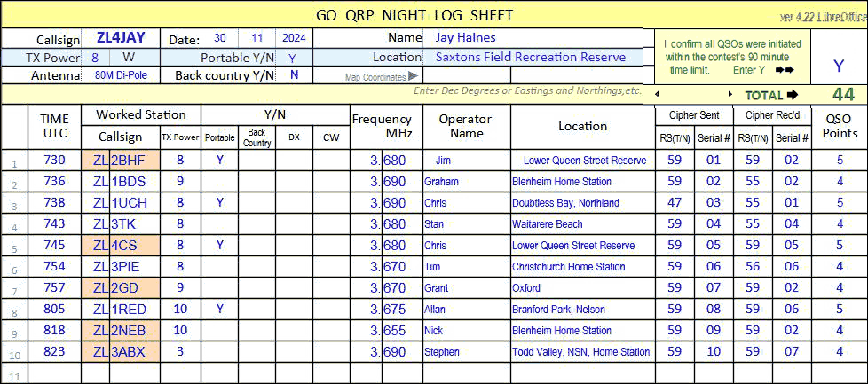Viewport: 868px width, 384px height.
Task: Select the Back country Y/N value N
Action: tap(294, 75)
